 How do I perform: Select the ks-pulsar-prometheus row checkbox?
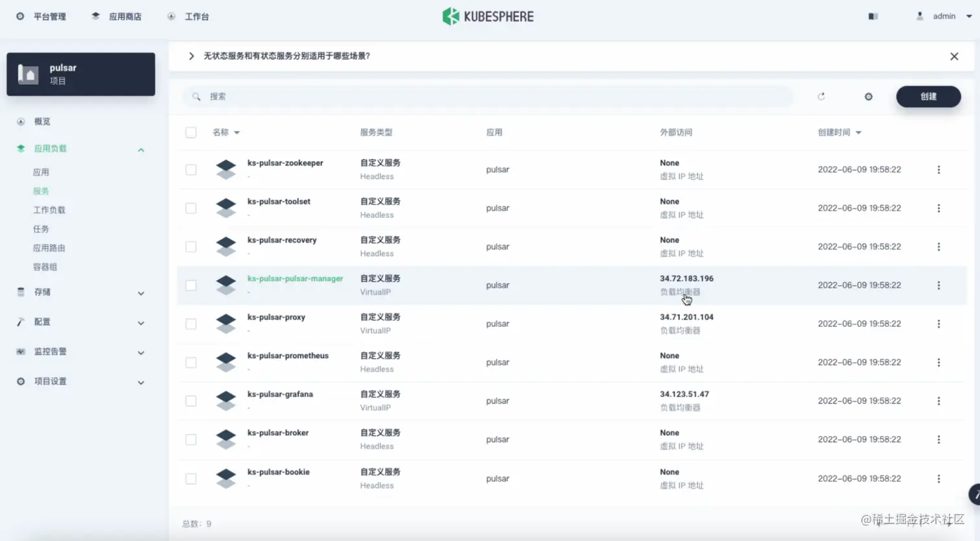[x=191, y=362]
